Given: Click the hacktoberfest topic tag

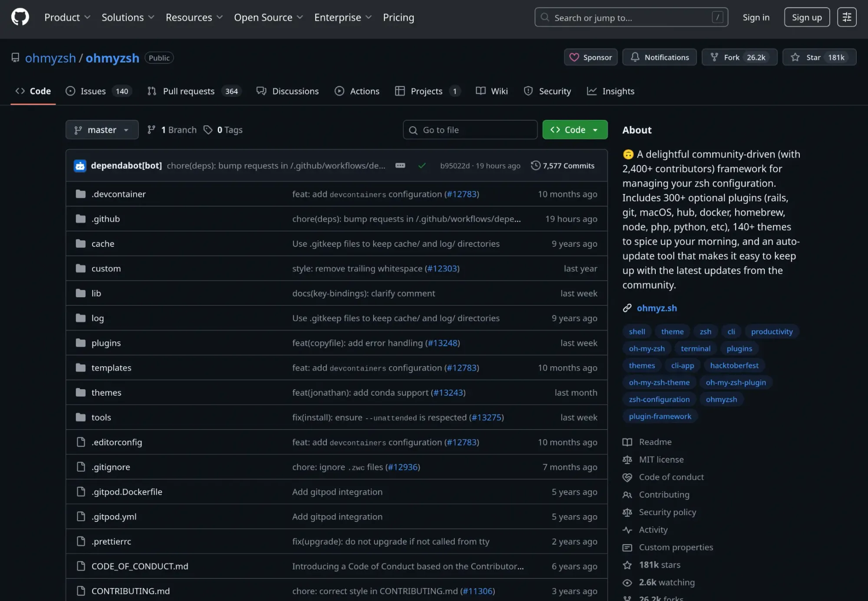Looking at the screenshot, I should (x=734, y=365).
